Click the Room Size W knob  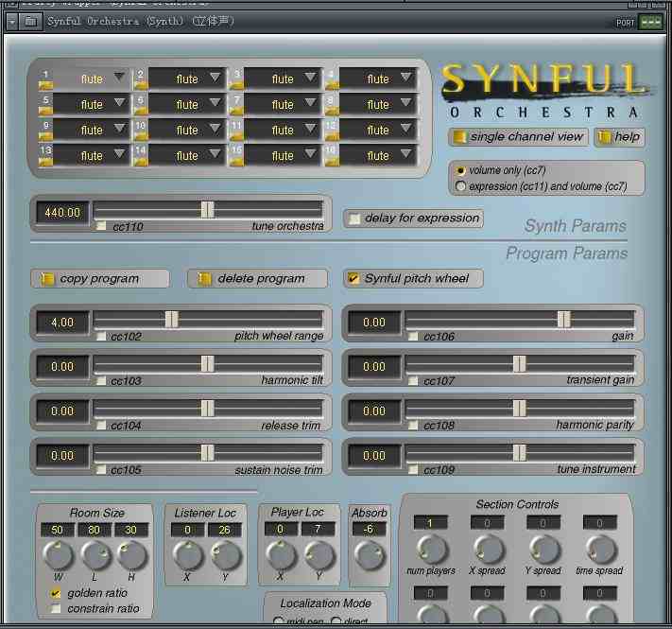(58, 555)
